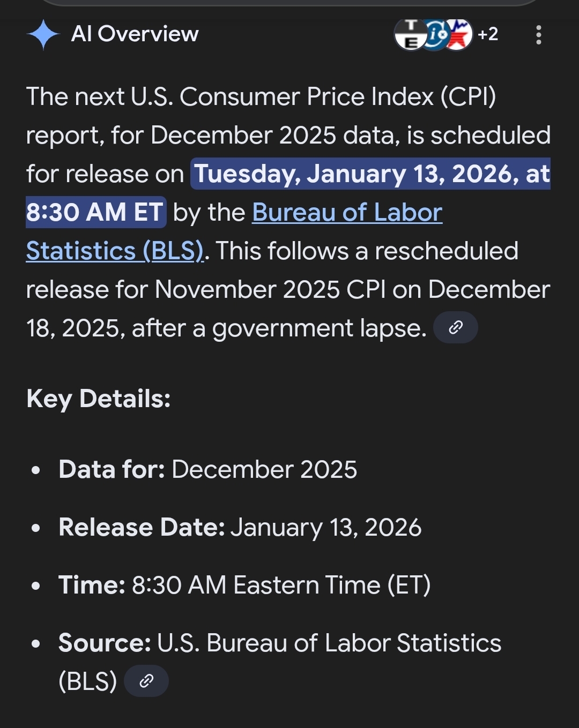Tap 'Time: 8:30 AM Eastern Time' item

(244, 586)
